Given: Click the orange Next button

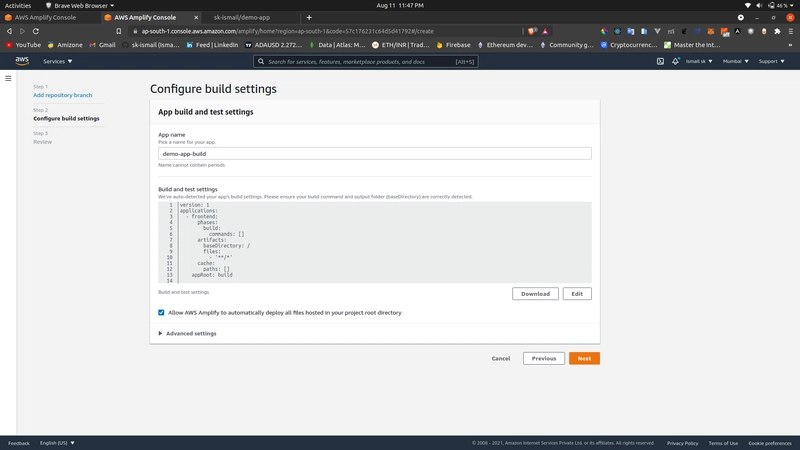Looking at the screenshot, I should coord(584,358).
